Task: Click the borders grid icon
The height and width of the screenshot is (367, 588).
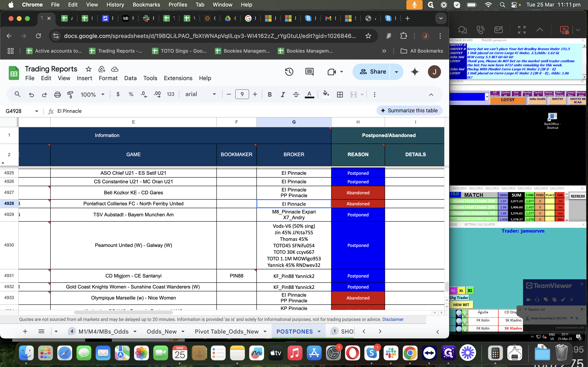Action: pos(340,94)
